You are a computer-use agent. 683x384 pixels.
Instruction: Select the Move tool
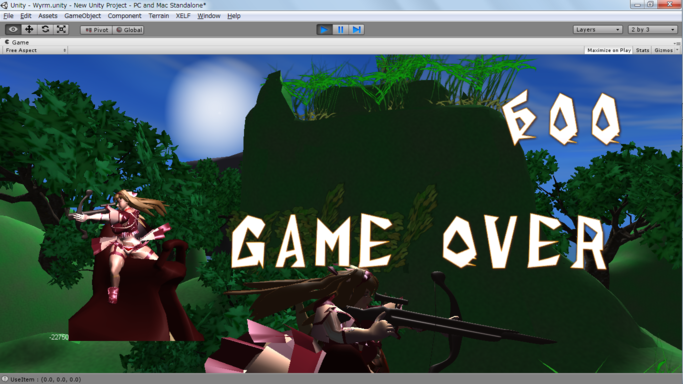click(x=29, y=30)
